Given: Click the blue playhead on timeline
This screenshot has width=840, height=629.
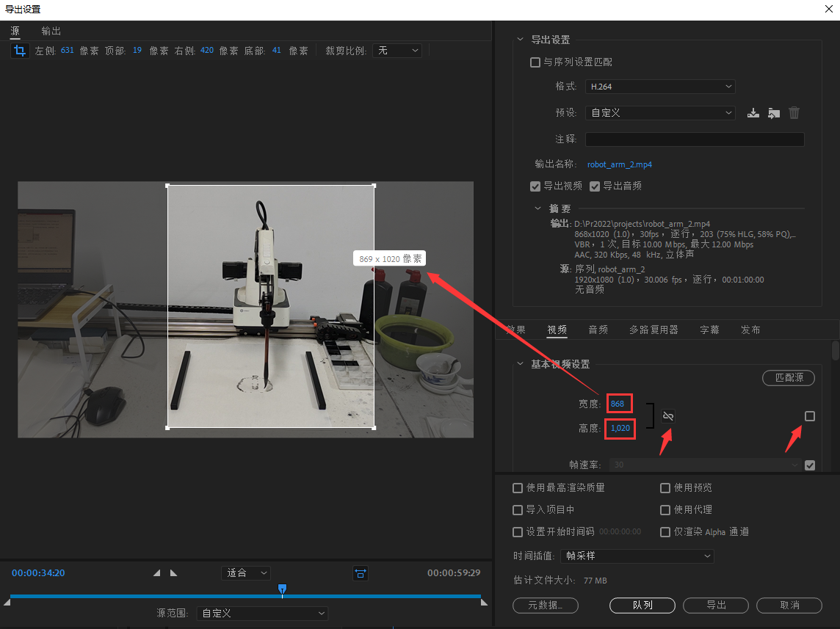Looking at the screenshot, I should 282,589.
